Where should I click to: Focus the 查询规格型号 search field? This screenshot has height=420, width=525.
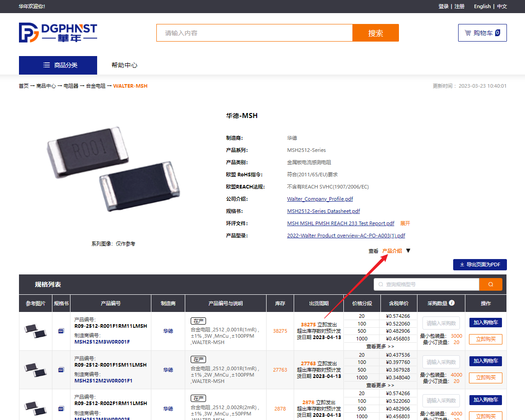426,284
